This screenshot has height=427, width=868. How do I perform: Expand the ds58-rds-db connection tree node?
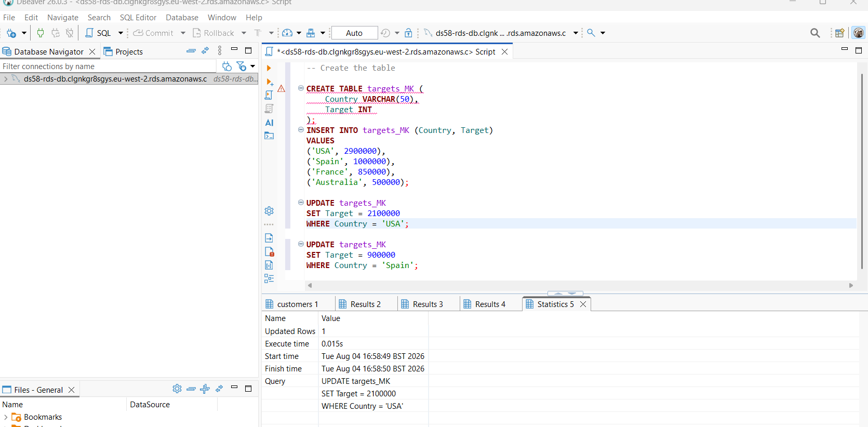(x=5, y=79)
